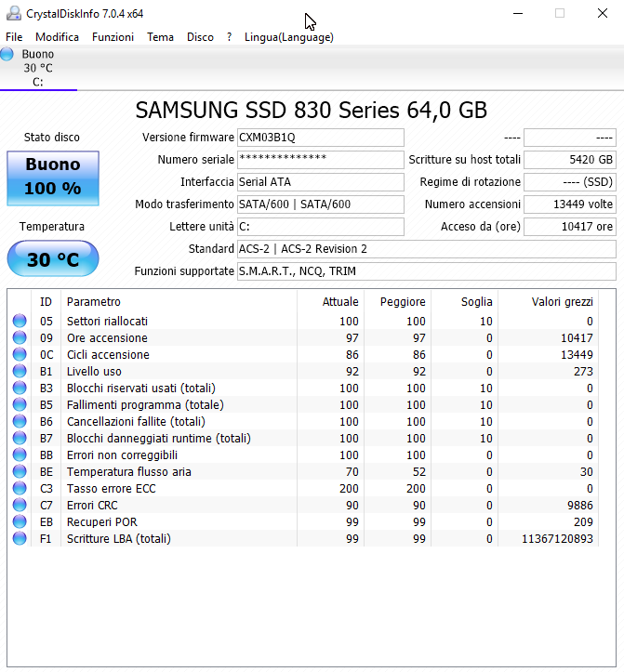The height and width of the screenshot is (672, 624).
Task: Click status orb of Settori riallocati row
Action: [20, 321]
